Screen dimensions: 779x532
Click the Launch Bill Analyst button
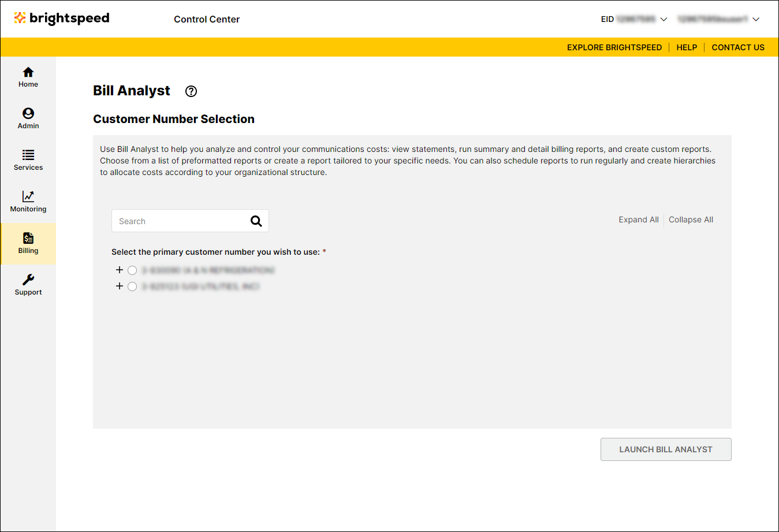click(666, 449)
